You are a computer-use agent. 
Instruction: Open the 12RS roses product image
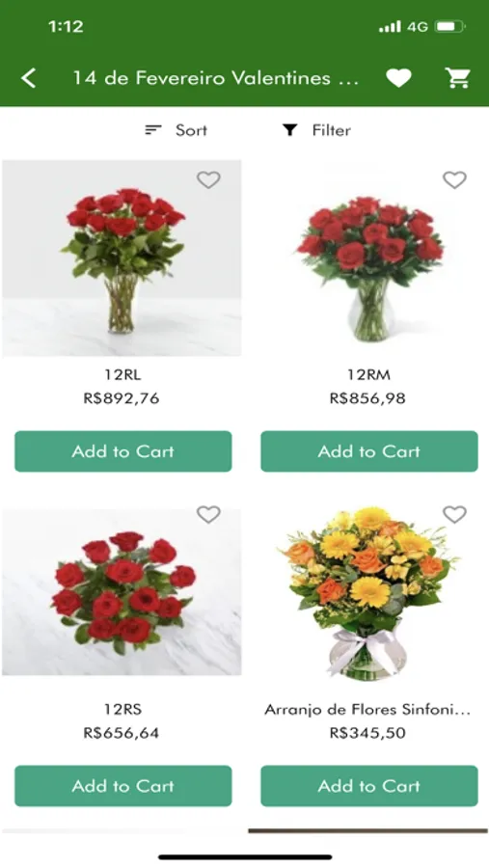pyautogui.click(x=122, y=591)
